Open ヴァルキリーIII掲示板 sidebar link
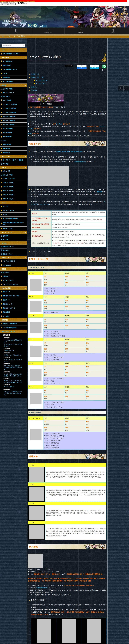Viewport: 129px width, 644px height. click(10, 104)
